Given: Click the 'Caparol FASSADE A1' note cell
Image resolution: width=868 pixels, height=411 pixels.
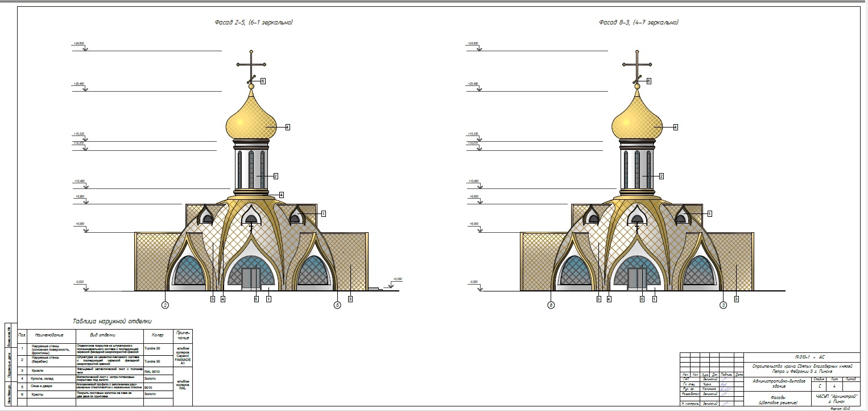Looking at the screenshot, I should click(183, 355).
